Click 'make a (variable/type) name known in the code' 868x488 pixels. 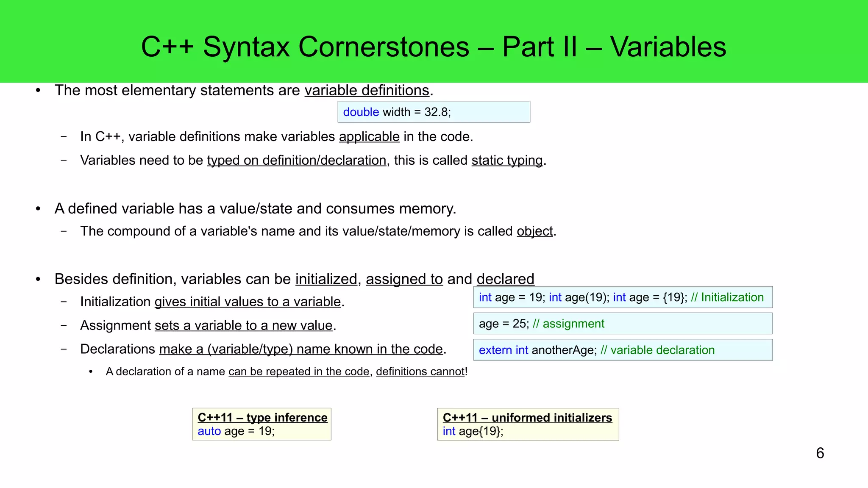click(x=301, y=349)
